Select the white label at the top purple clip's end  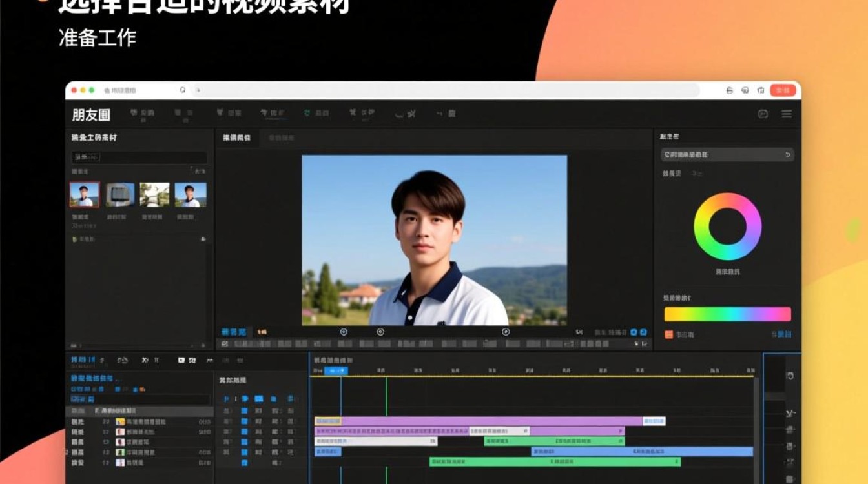[654, 421]
